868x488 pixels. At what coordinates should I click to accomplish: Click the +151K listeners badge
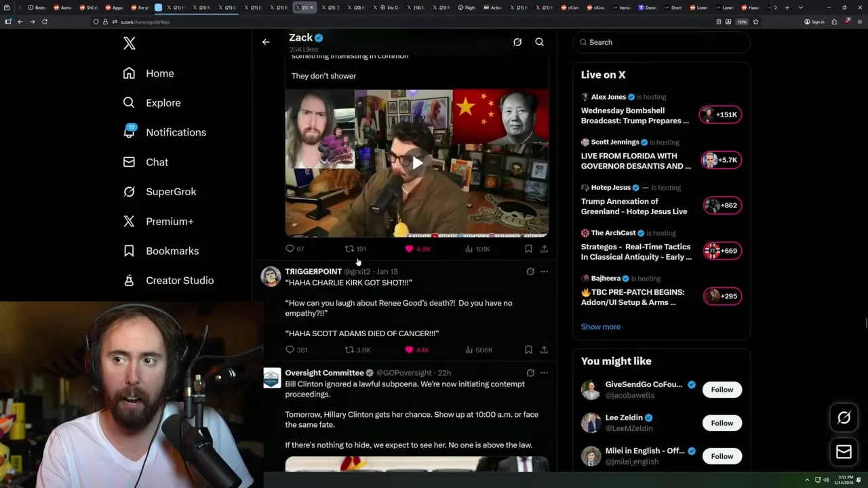[721, 115]
